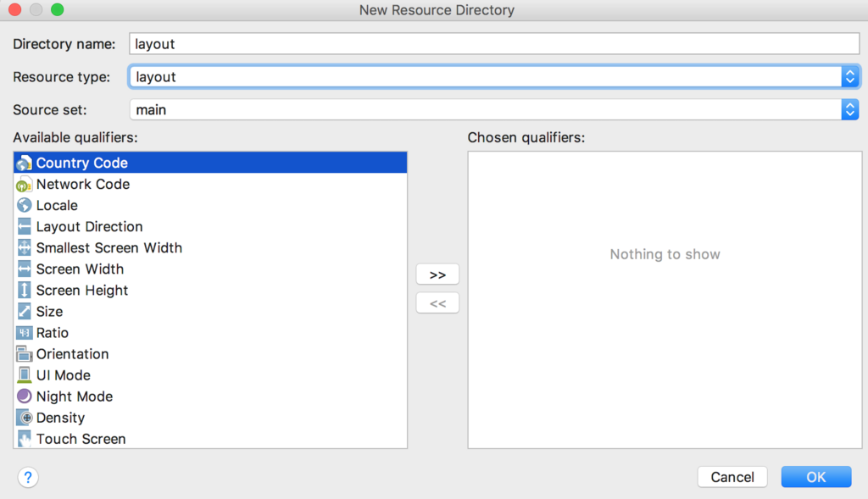Select the Touch Screen qualifier

pos(210,439)
